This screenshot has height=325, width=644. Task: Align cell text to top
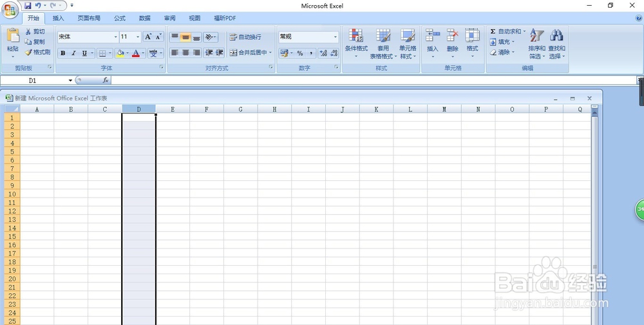(x=175, y=37)
